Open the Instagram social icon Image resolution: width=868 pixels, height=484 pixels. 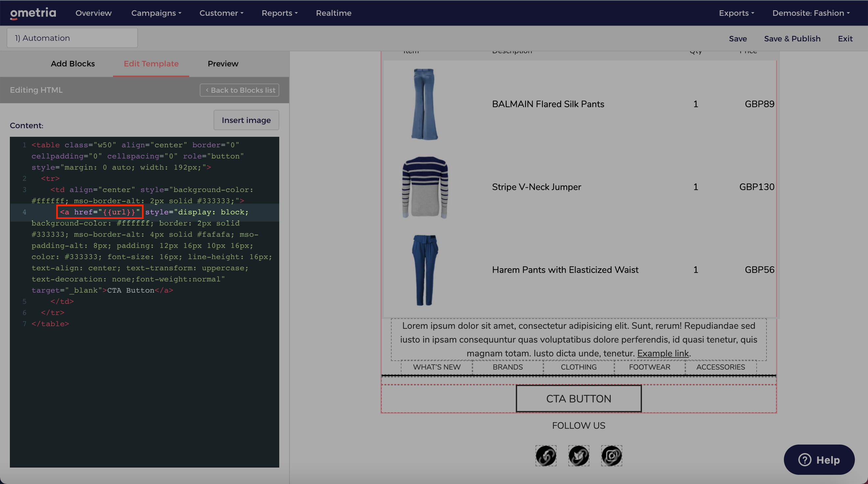pyautogui.click(x=611, y=456)
